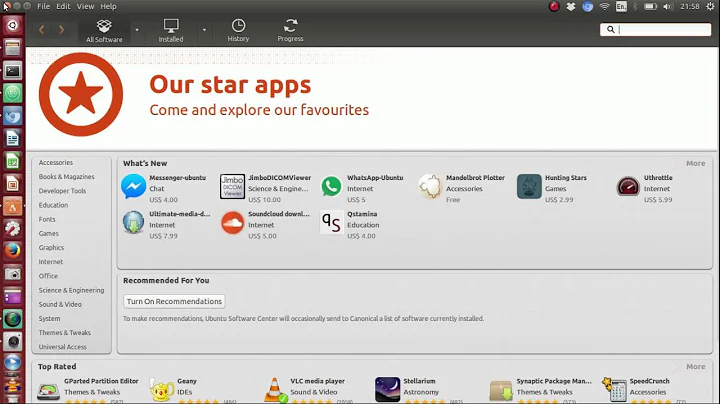Expand the Installed dropdown arrow
Image resolution: width=720 pixels, height=404 pixels.
pyautogui.click(x=204, y=30)
